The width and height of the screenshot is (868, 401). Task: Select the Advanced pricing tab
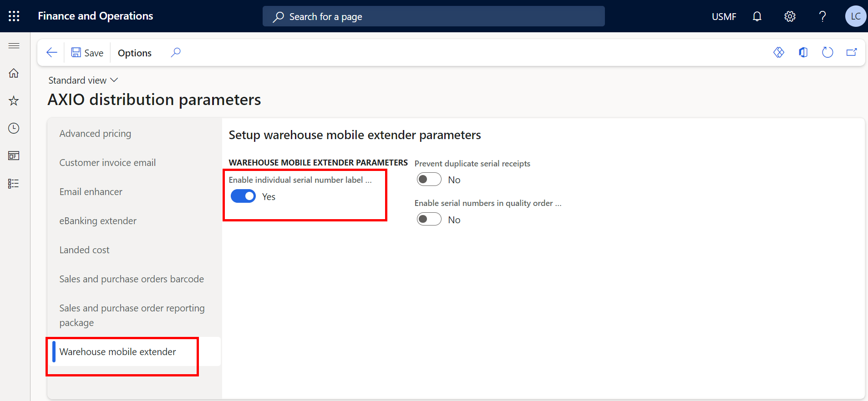[134, 134]
